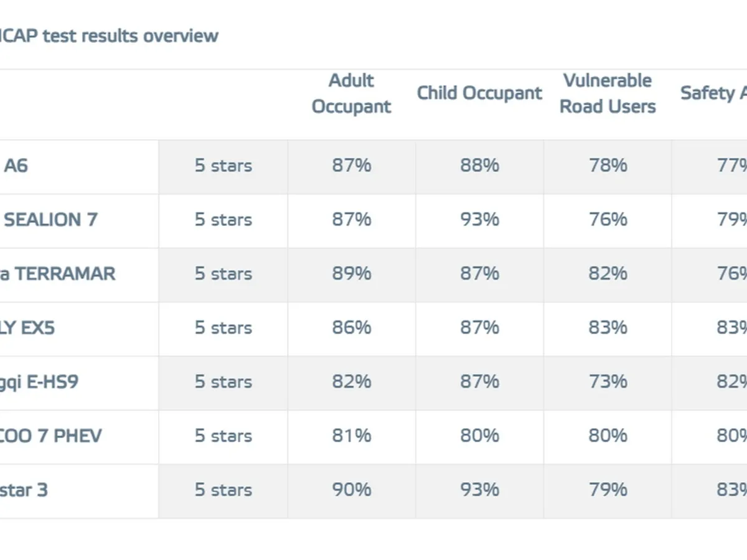Image resolution: width=747 pixels, height=560 pixels.
Task: Open the E-HS9 entry
Action: [x=39, y=381]
